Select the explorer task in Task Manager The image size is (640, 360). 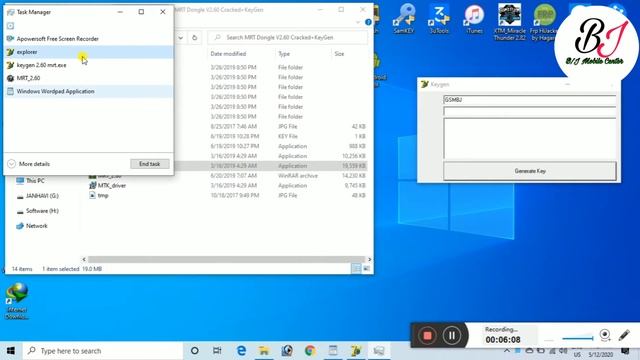[x=89, y=52]
